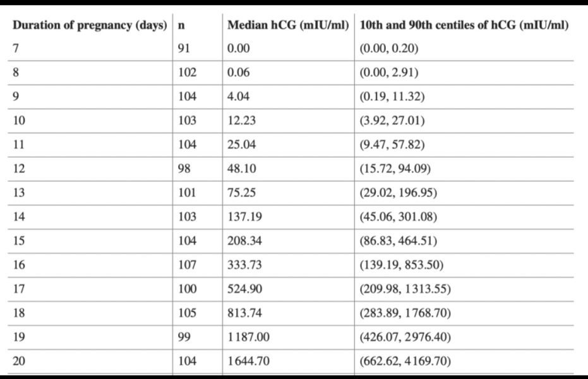Click the "Duration of pregnancy (days)" column header
588x379 pixels.
click(89, 25)
